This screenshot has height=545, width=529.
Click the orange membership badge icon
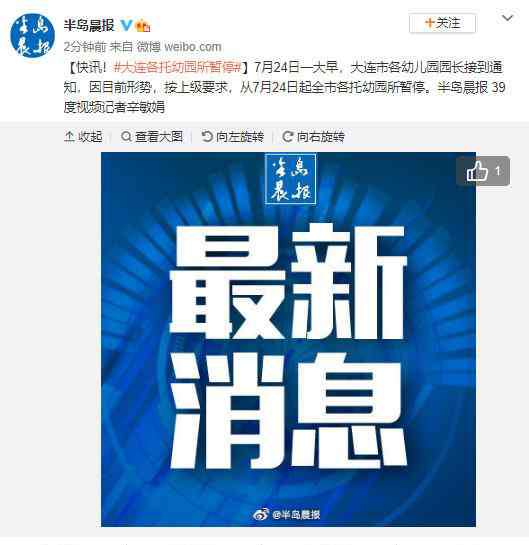pos(143,25)
